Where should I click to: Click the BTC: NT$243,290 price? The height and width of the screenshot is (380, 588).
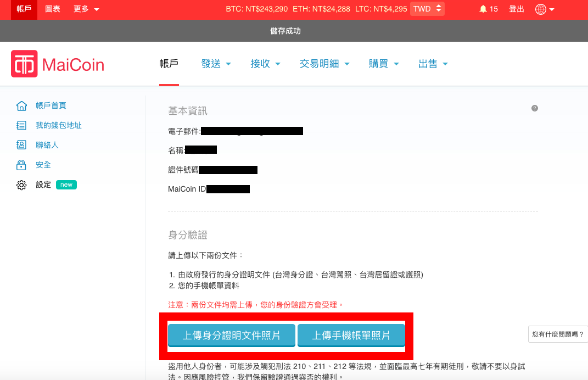click(257, 9)
